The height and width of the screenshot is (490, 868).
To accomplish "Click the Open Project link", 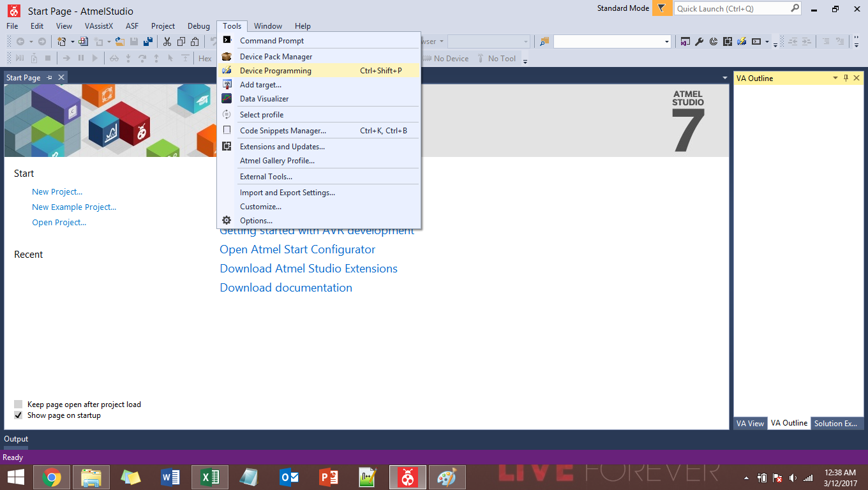I will point(59,222).
